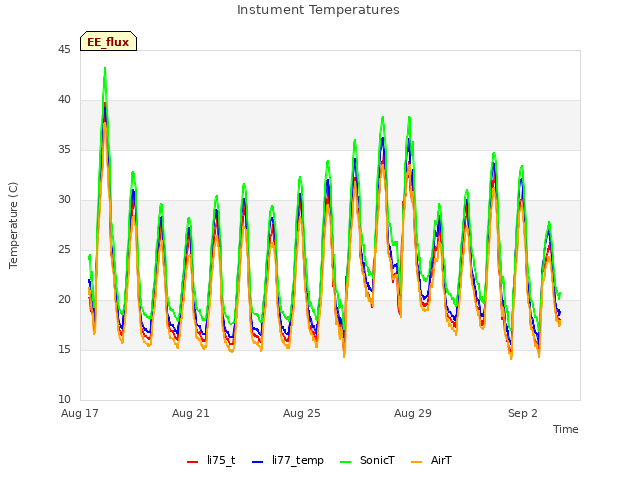
Task: Click the 45 y-axis tick label
Action: [x=64, y=50]
